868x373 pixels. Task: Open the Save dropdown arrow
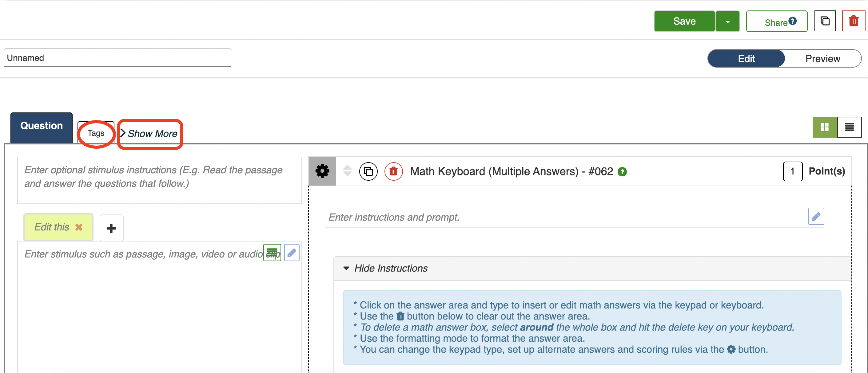pyautogui.click(x=727, y=22)
